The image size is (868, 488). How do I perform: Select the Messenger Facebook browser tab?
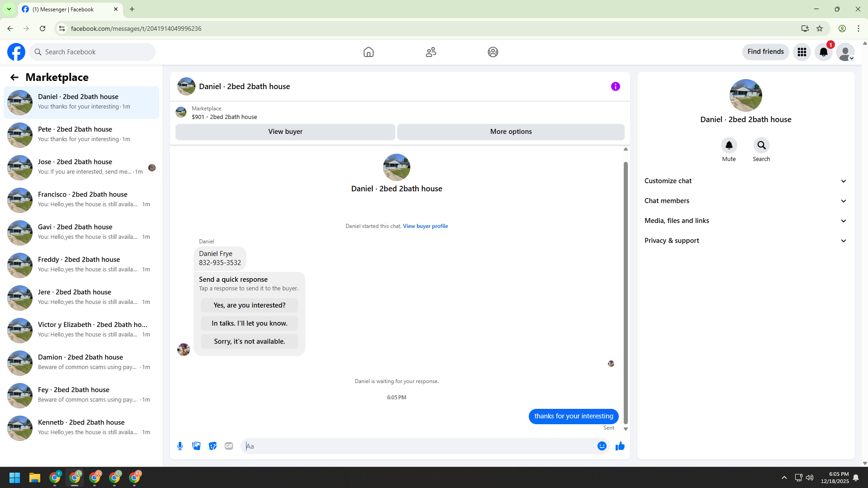coord(70,9)
